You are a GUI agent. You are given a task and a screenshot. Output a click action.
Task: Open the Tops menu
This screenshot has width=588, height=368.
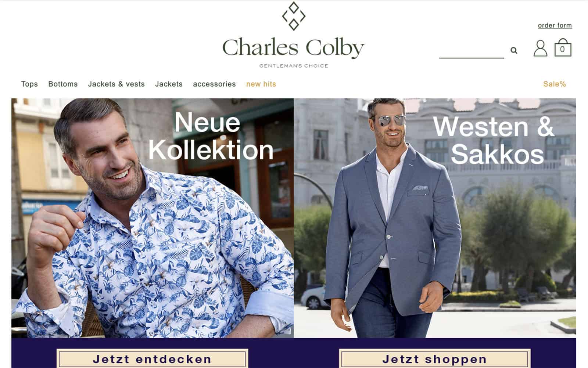click(29, 84)
